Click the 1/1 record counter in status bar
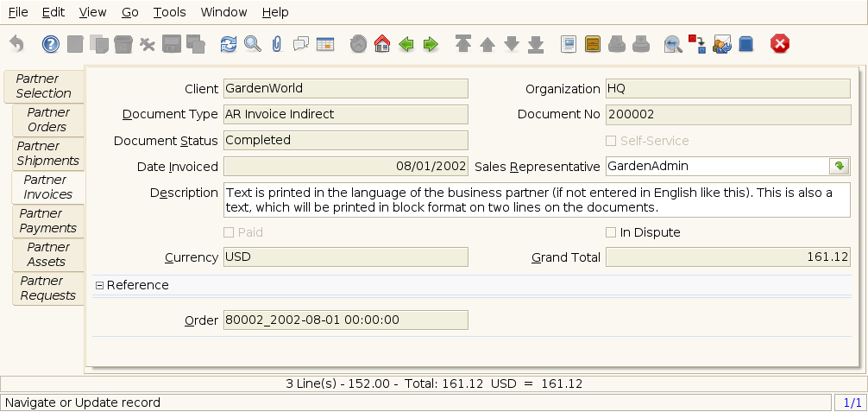Screen dimensions: 868x412 tap(851, 402)
